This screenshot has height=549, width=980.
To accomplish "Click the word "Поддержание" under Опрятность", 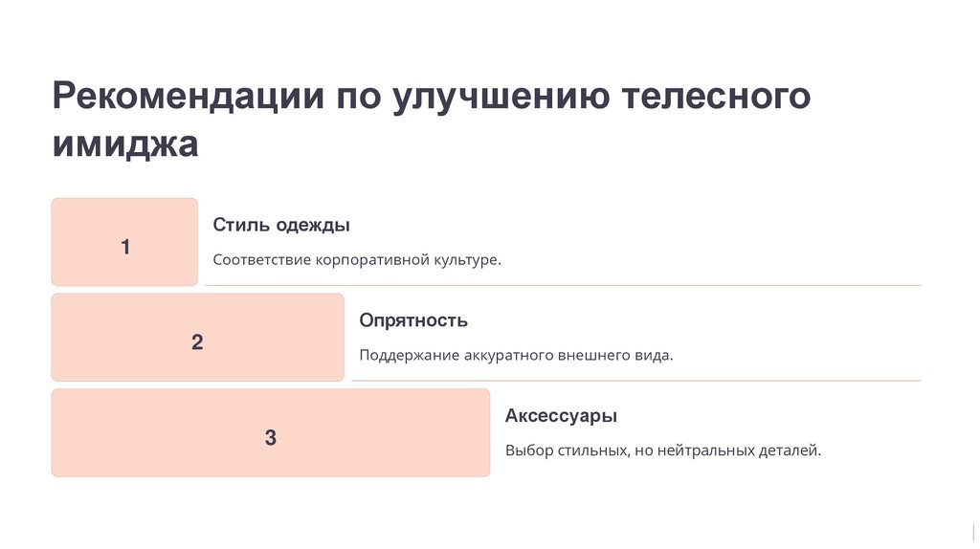I will (x=409, y=356).
